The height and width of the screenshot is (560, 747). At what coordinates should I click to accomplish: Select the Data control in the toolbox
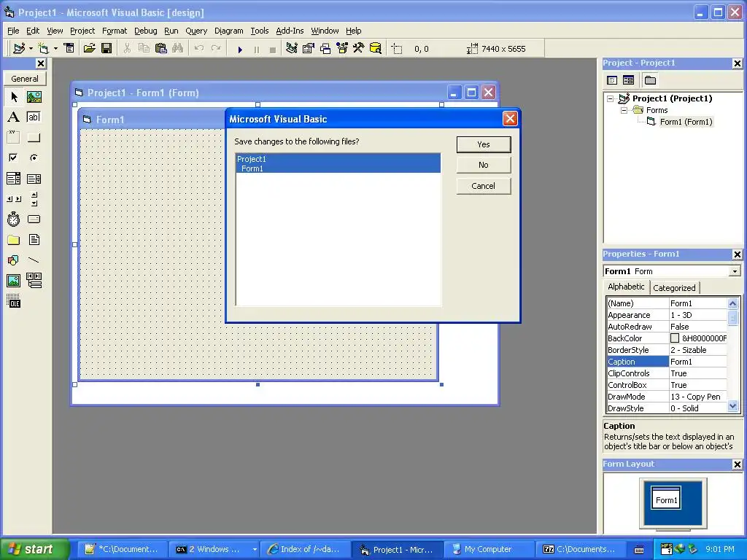click(x=34, y=281)
